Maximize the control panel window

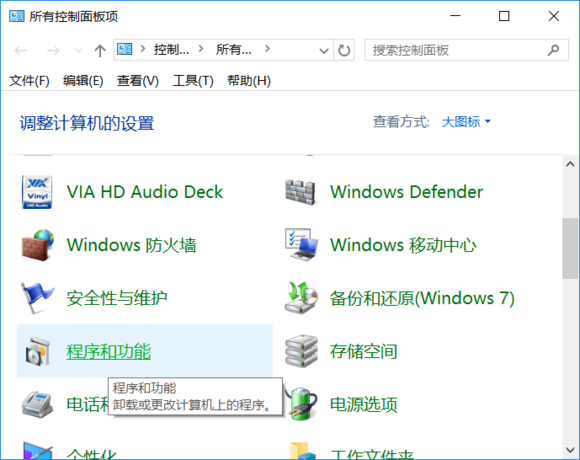coord(504,16)
